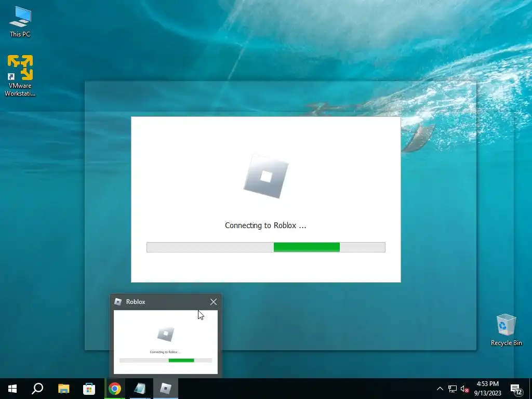Open the clock showing 4:53 PM

[487, 389]
